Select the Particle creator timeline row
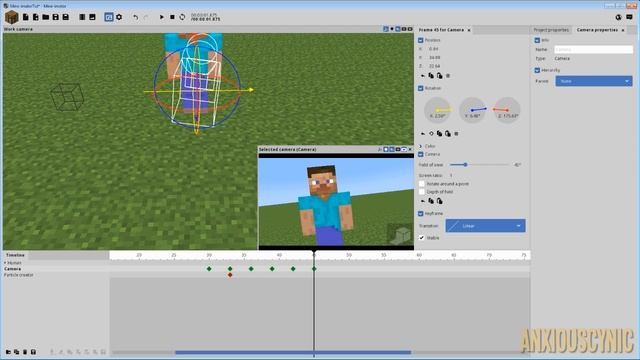 coord(55,275)
